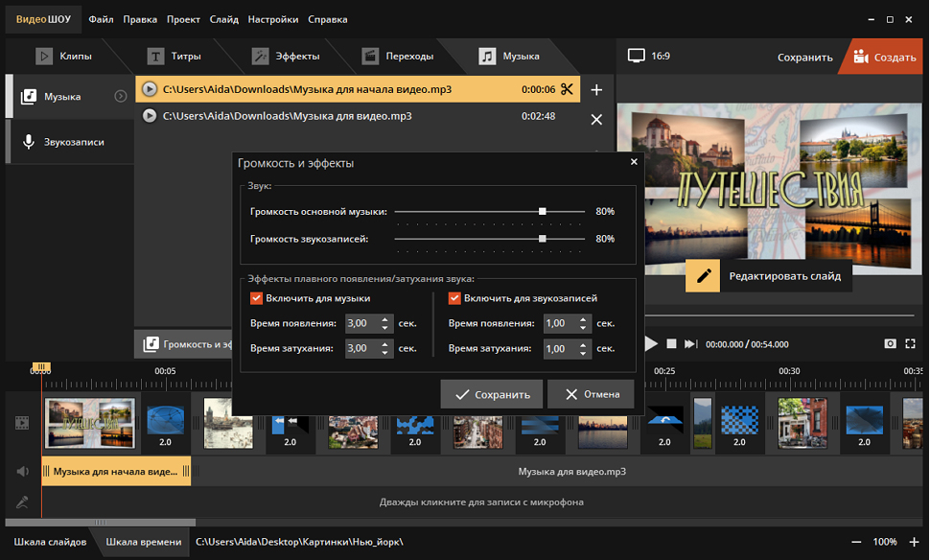Increase music Время появления with up arrow
This screenshot has width=930, height=560.
coord(384,319)
